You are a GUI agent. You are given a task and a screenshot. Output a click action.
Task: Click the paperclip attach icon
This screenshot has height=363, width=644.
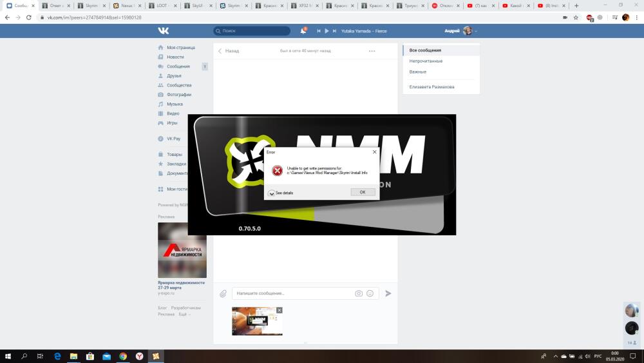pyautogui.click(x=223, y=293)
